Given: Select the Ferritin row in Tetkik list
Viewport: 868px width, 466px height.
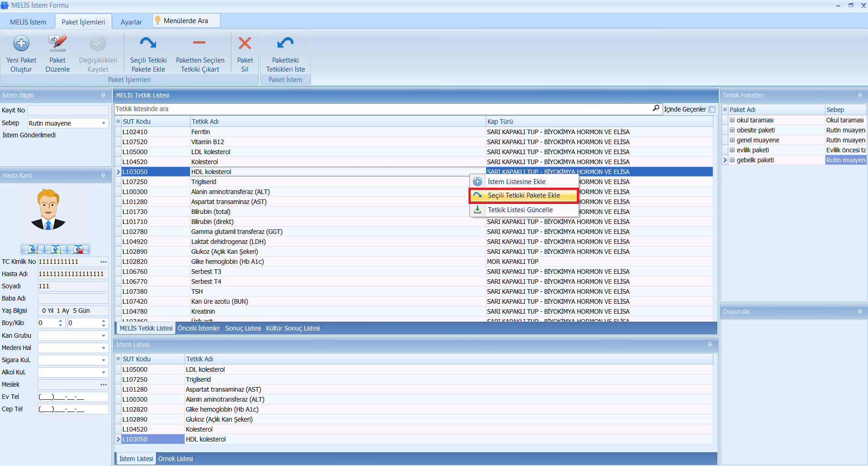Looking at the screenshot, I should pyautogui.click(x=414, y=132).
